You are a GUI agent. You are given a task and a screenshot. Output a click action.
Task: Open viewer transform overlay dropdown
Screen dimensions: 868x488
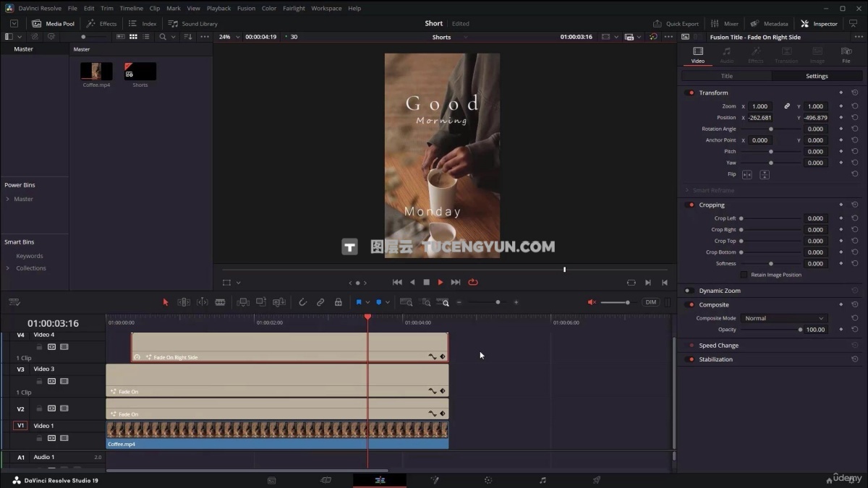238,283
